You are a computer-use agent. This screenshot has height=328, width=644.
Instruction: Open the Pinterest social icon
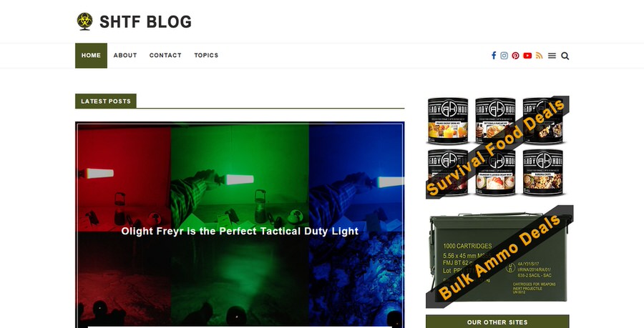point(515,56)
